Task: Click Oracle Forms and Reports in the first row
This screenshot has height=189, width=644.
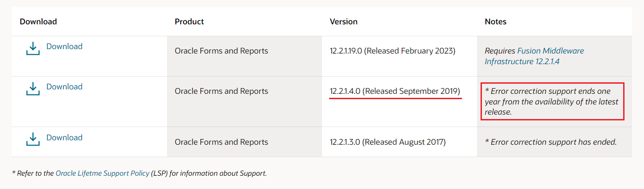Action: [221, 51]
